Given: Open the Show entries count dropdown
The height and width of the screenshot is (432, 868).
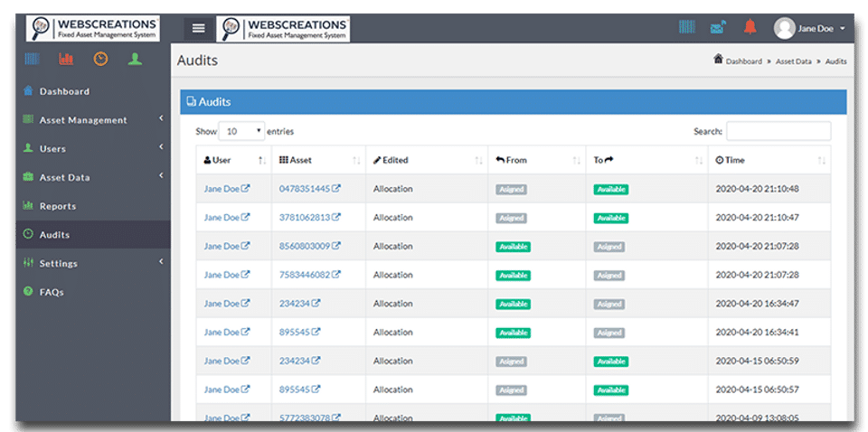Looking at the screenshot, I should coord(242,132).
